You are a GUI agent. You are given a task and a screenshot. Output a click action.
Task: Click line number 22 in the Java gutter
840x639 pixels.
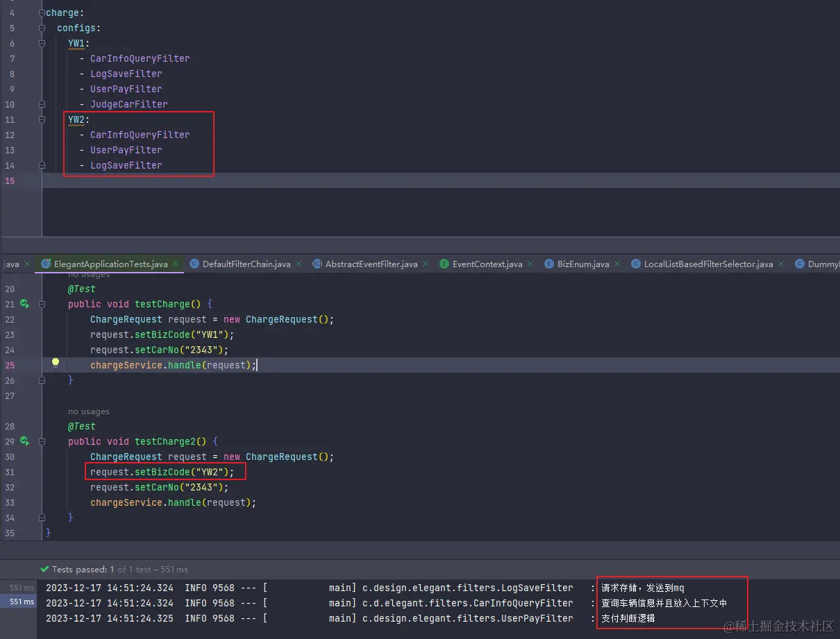[10, 319]
